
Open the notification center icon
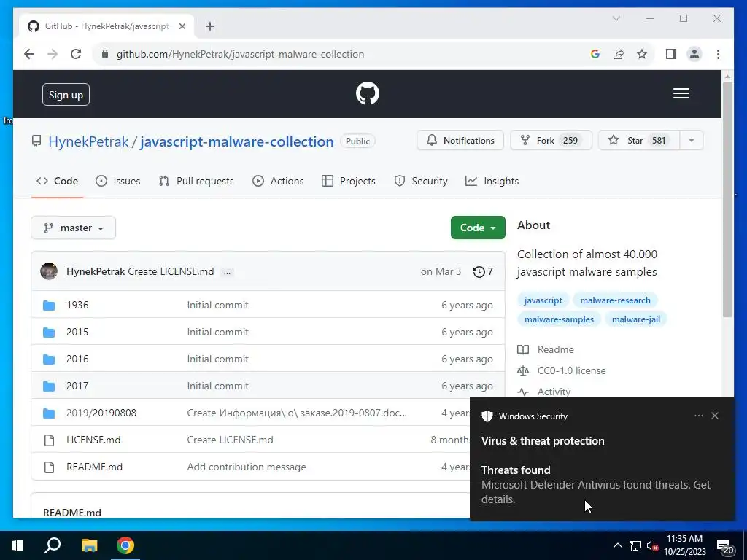(x=726, y=547)
